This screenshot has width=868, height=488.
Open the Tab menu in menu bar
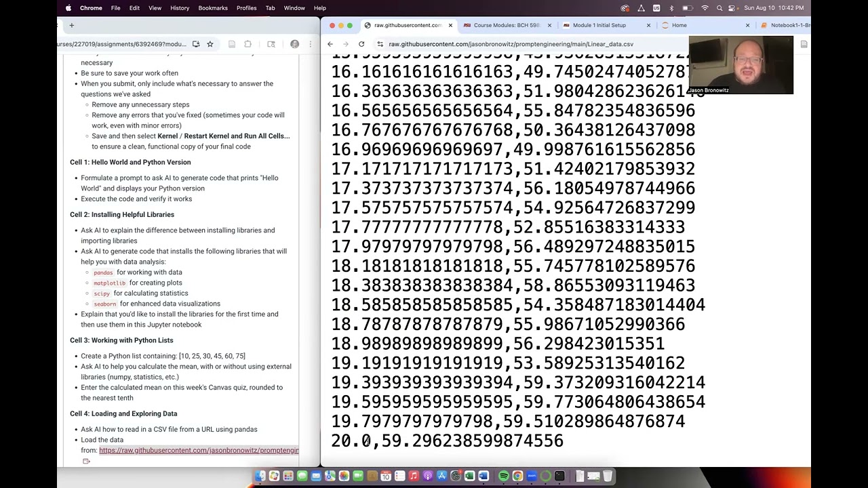pyautogui.click(x=270, y=8)
